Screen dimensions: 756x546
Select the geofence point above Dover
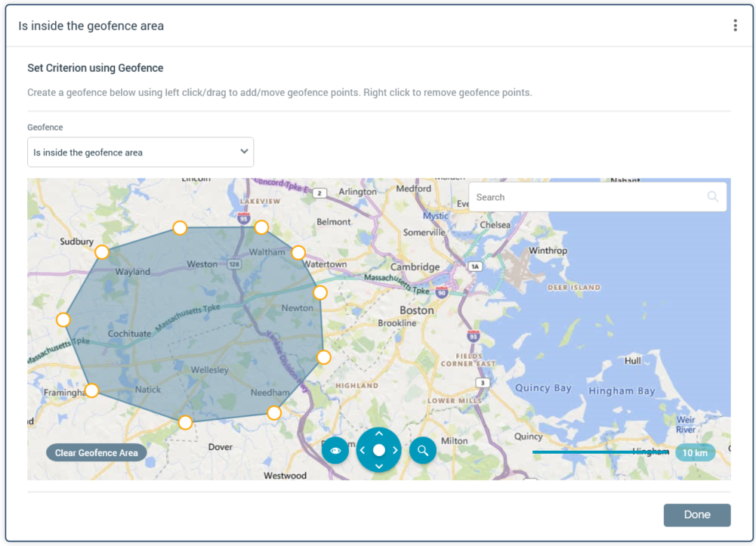click(x=185, y=423)
